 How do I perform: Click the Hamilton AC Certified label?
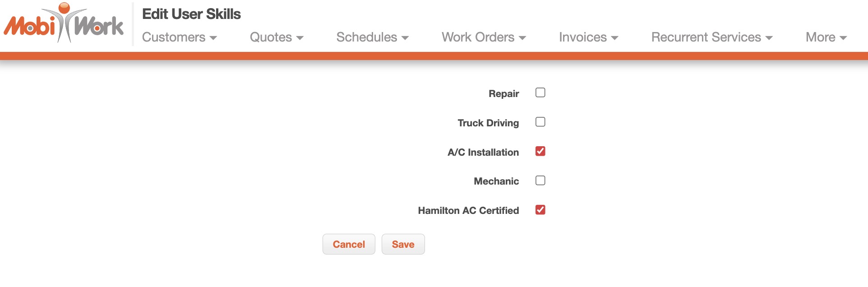coord(468,211)
